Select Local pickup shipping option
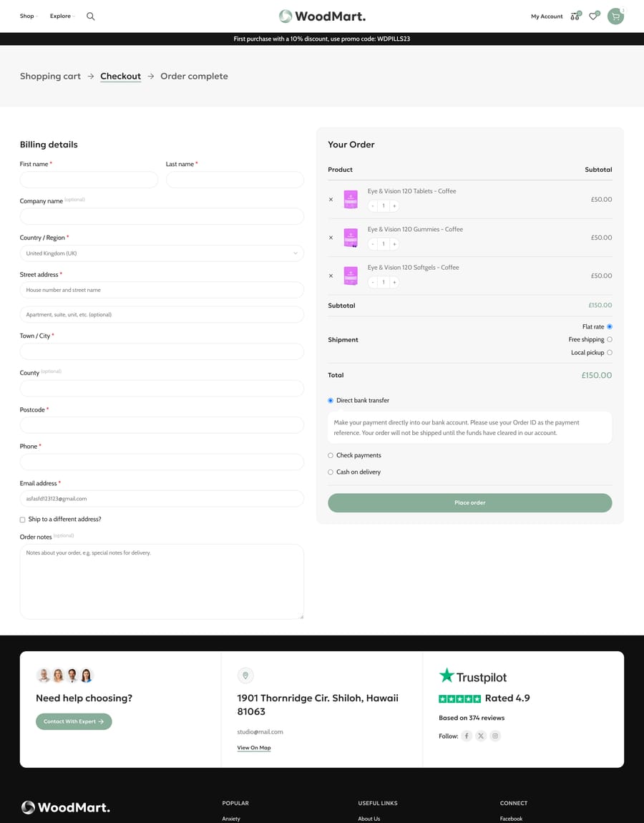This screenshot has height=823, width=644. tap(610, 353)
